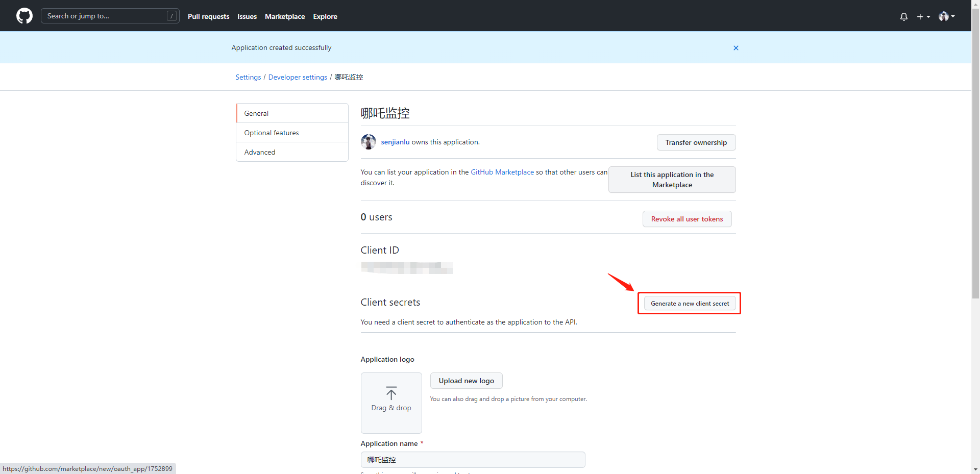The height and width of the screenshot is (474, 980).
Task: Dismiss the application created banner
Action: coord(736,48)
